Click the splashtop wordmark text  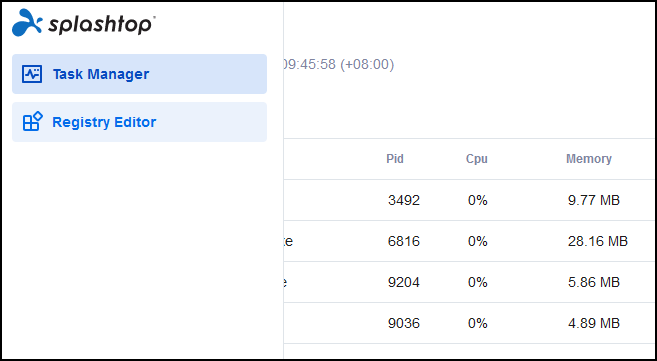pos(102,25)
